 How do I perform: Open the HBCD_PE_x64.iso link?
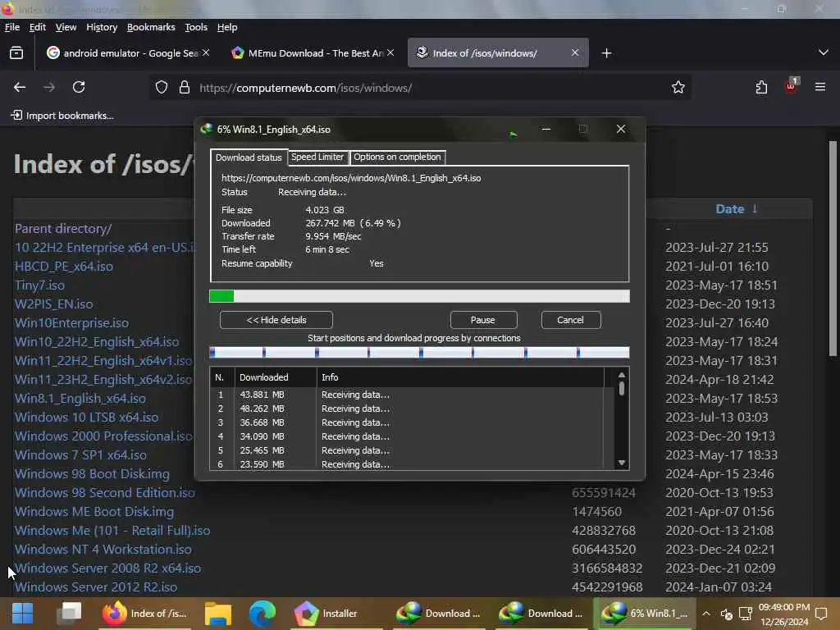point(64,267)
